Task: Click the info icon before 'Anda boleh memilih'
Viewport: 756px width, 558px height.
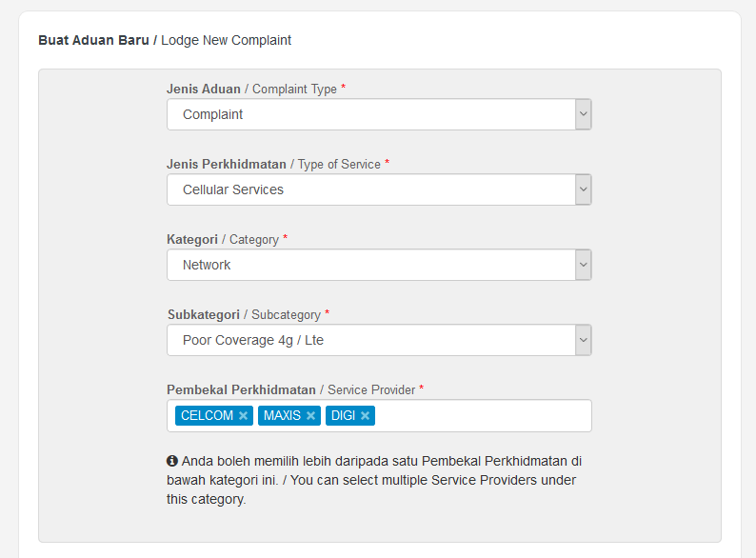Action: click(172, 461)
